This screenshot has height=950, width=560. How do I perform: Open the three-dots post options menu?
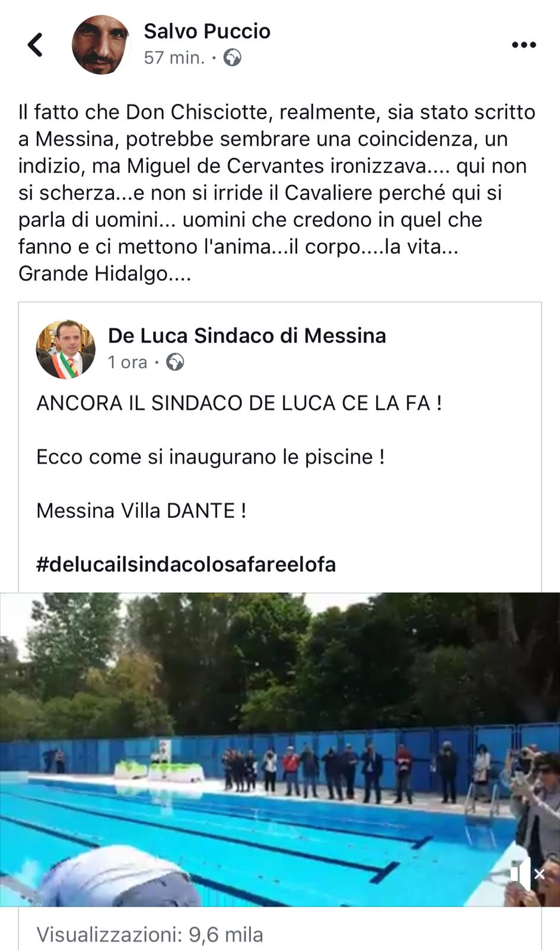tap(524, 45)
